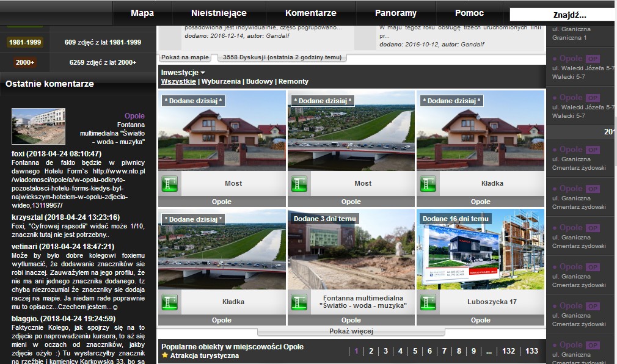
Task: Expand the Inwestycje dropdown arrow
Action: (x=203, y=73)
